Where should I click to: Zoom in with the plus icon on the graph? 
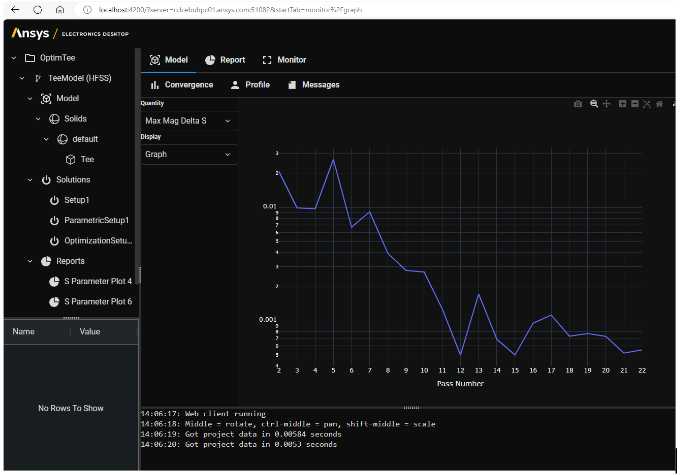click(x=622, y=104)
